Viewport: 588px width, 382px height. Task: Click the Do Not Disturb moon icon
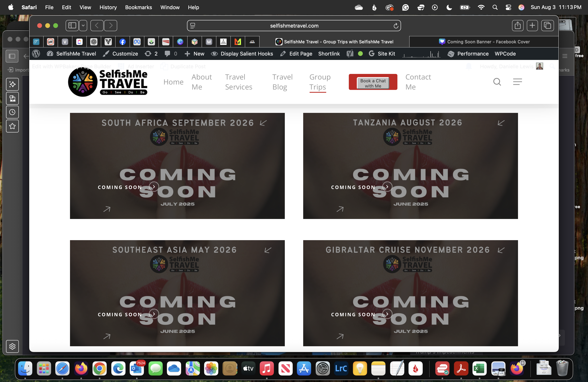tap(449, 7)
